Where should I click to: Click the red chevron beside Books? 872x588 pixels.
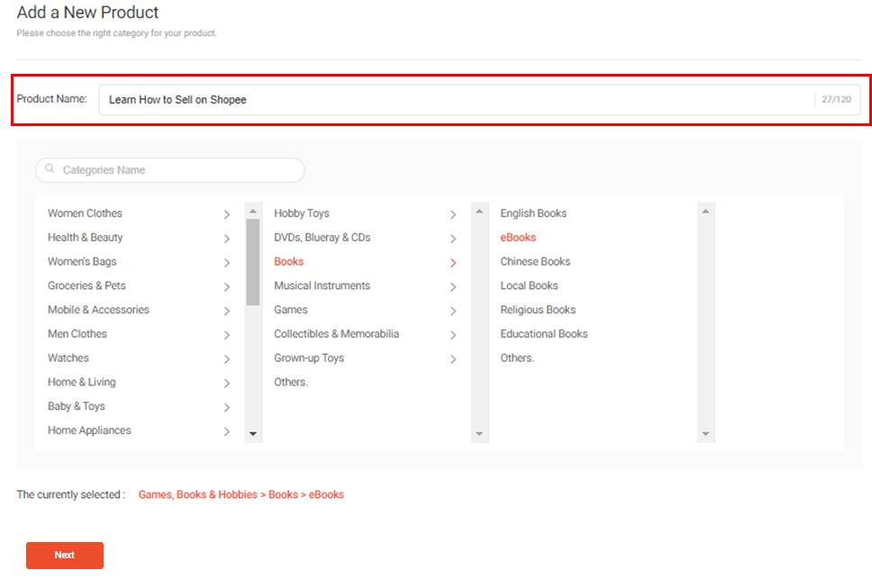click(x=453, y=263)
